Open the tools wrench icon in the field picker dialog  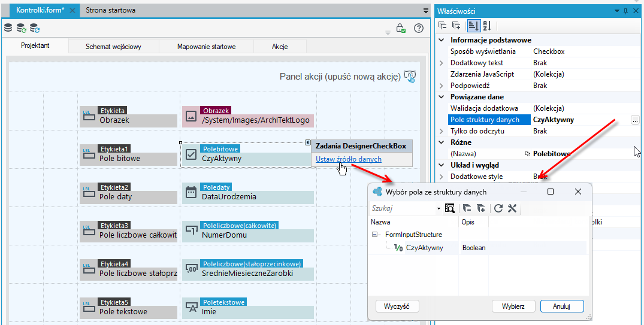point(512,208)
